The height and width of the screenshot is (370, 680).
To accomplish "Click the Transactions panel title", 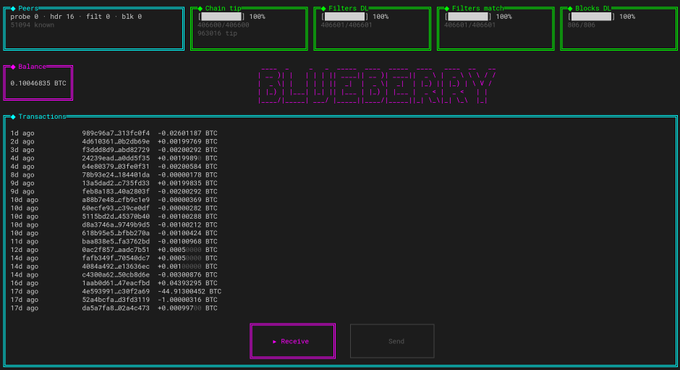I will tap(42, 117).
